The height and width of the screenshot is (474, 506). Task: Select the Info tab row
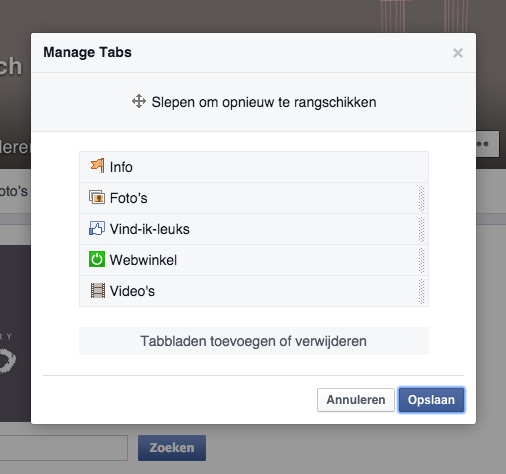[254, 167]
